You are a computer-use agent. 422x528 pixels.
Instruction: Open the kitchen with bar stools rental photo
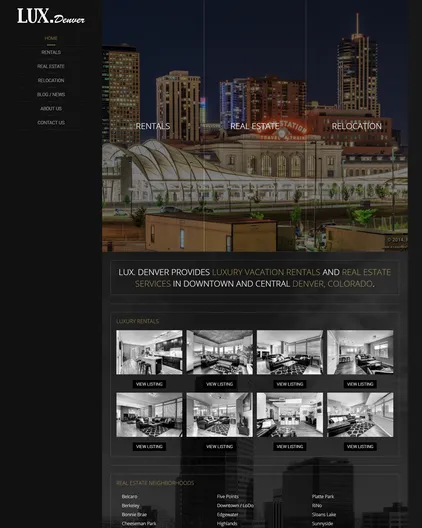coord(149,352)
